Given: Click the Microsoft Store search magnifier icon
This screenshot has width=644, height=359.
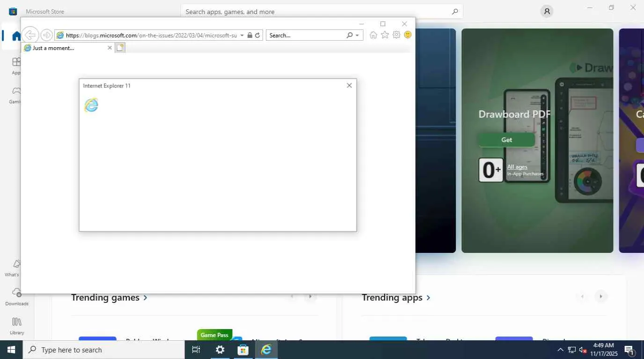Looking at the screenshot, I should 455,12.
